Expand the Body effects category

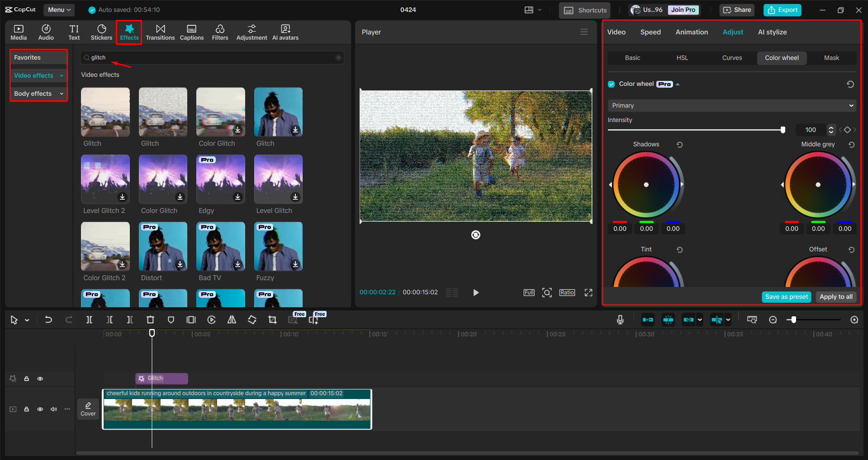61,94
